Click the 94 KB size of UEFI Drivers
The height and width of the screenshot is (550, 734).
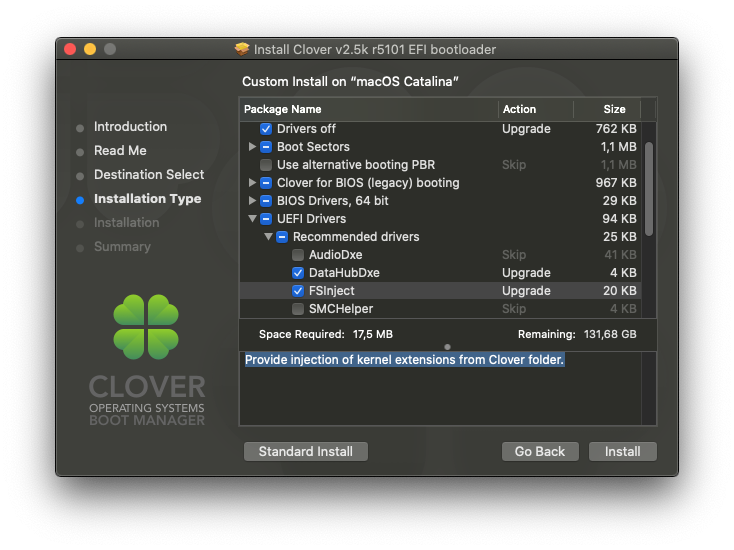(619, 219)
